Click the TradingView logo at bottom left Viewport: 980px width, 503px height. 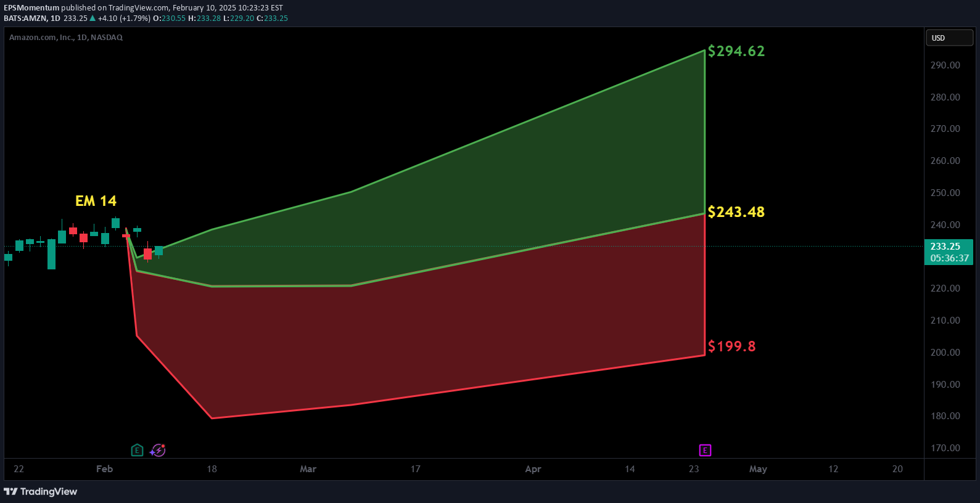coord(41,491)
